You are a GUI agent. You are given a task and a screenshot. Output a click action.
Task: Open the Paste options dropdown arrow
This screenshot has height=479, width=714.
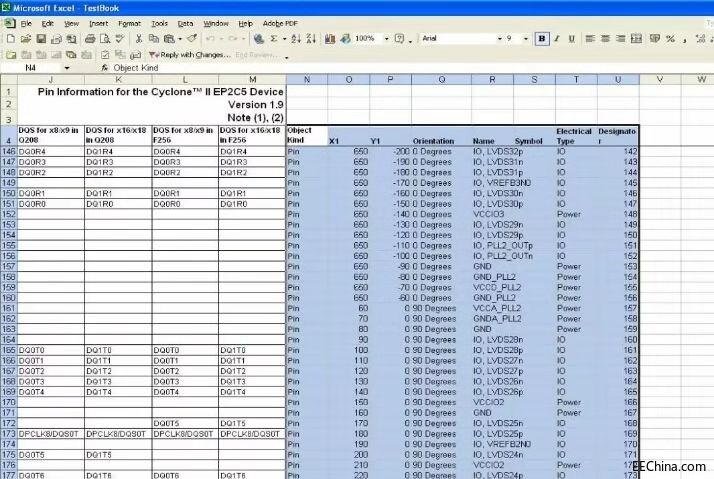(x=180, y=39)
